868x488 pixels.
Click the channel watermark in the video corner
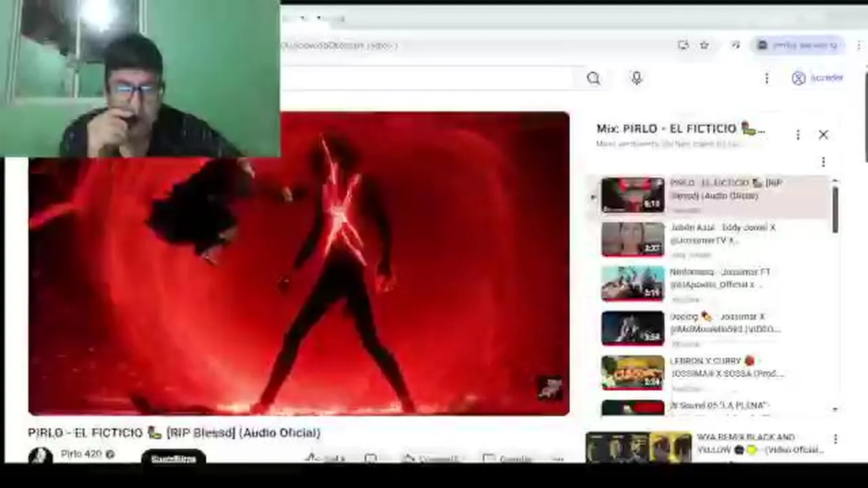click(550, 388)
